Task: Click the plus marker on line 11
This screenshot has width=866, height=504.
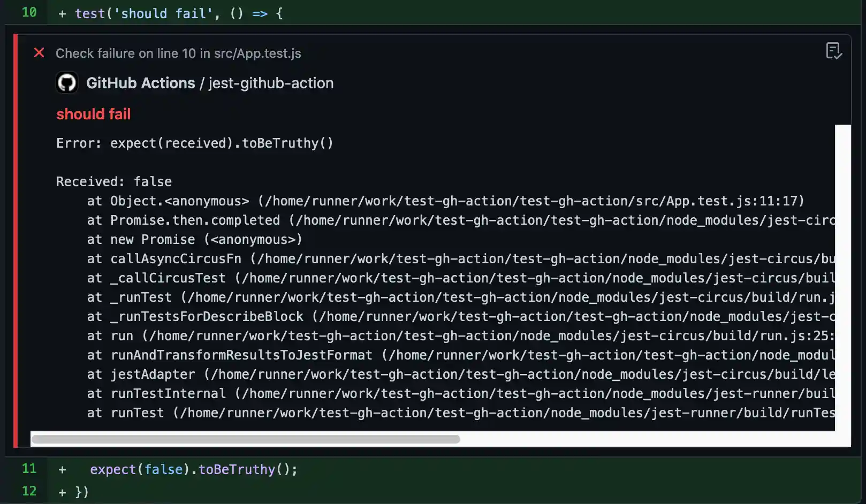Action: coord(62,470)
